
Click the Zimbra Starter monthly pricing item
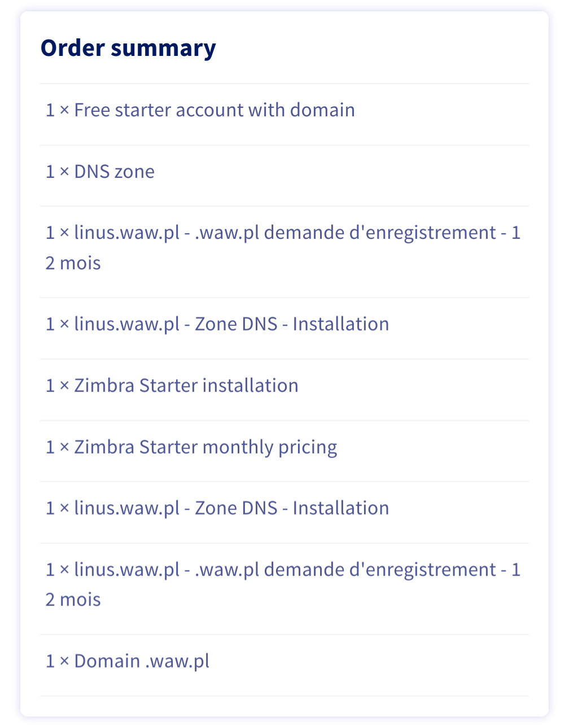pyautogui.click(x=205, y=447)
